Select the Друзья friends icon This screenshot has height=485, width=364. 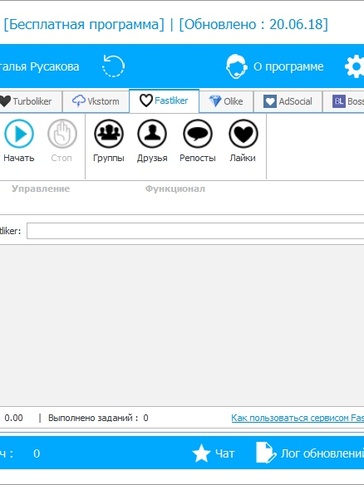pos(152,134)
